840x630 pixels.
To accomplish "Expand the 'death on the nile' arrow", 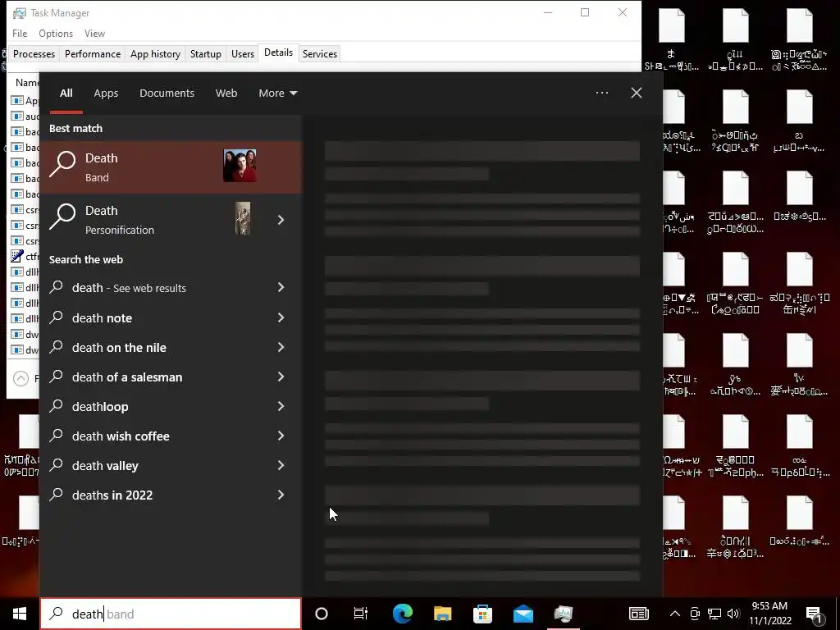I will pyautogui.click(x=281, y=347).
